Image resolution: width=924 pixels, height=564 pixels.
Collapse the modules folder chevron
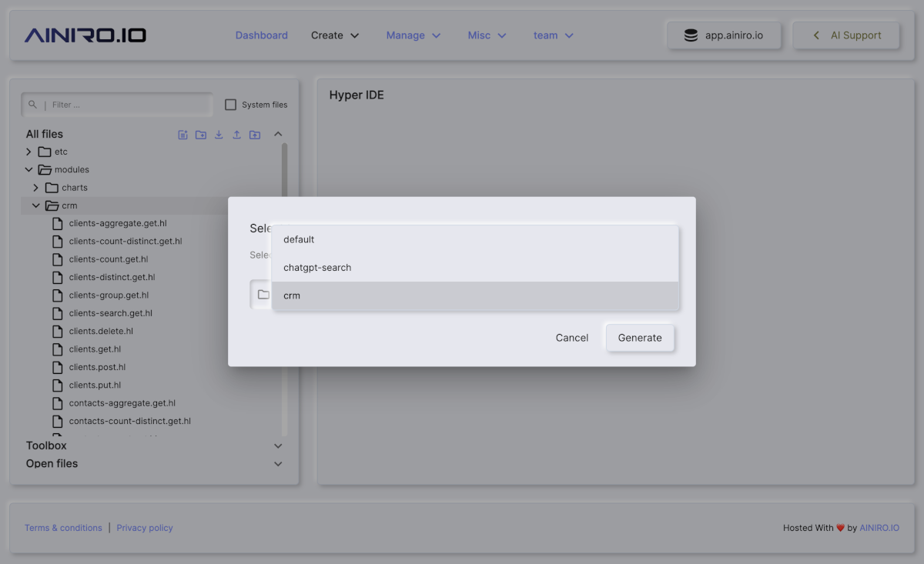28,169
